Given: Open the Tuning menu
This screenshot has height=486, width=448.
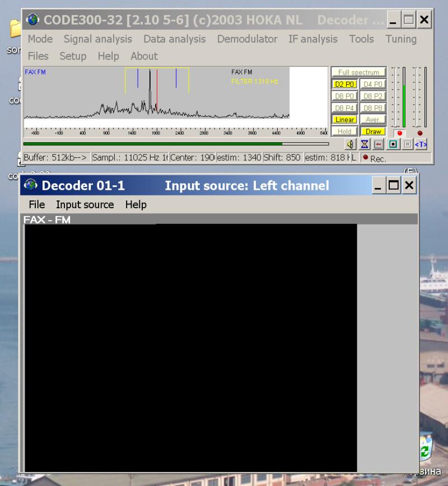Looking at the screenshot, I should pyautogui.click(x=401, y=39).
